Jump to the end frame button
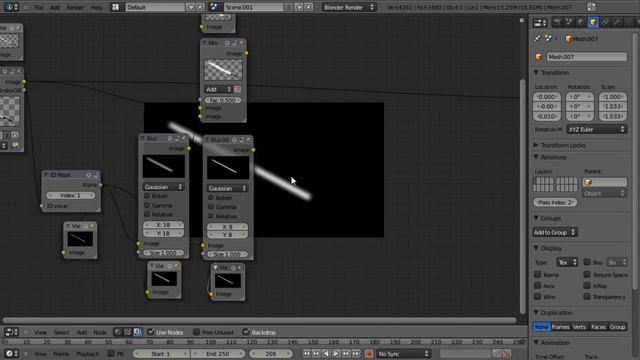 356,353
